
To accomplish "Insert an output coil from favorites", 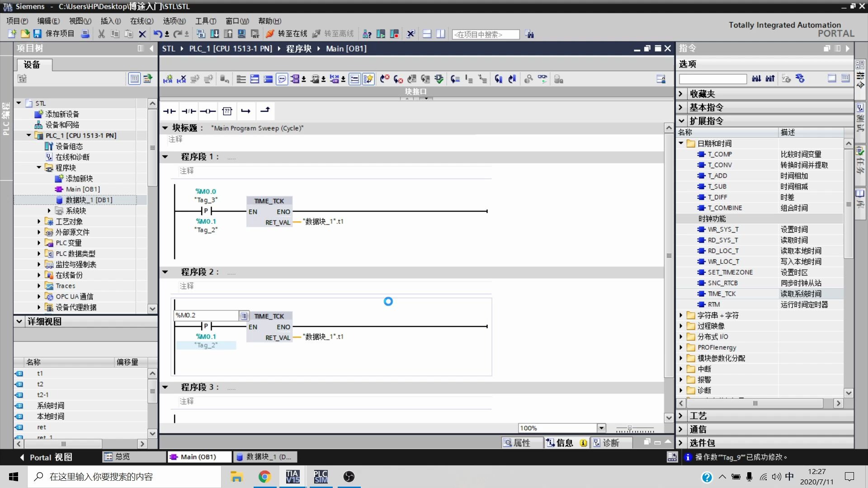I will [x=208, y=111].
